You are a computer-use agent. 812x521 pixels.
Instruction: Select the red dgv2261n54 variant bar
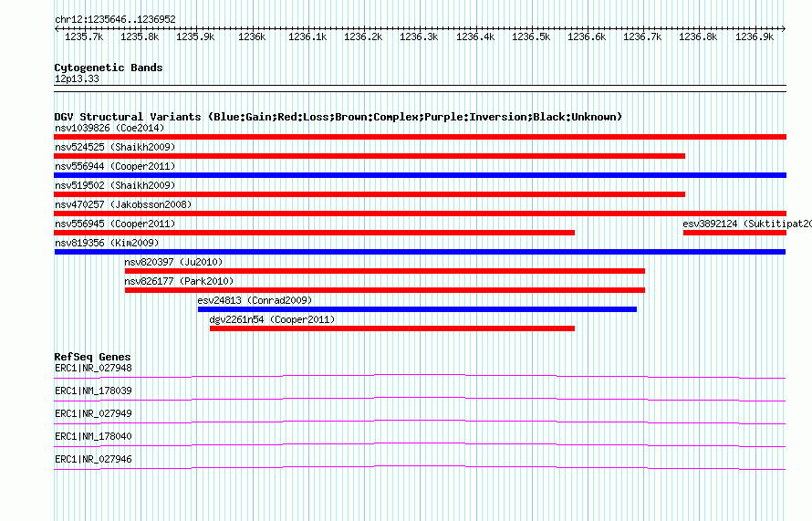point(392,328)
